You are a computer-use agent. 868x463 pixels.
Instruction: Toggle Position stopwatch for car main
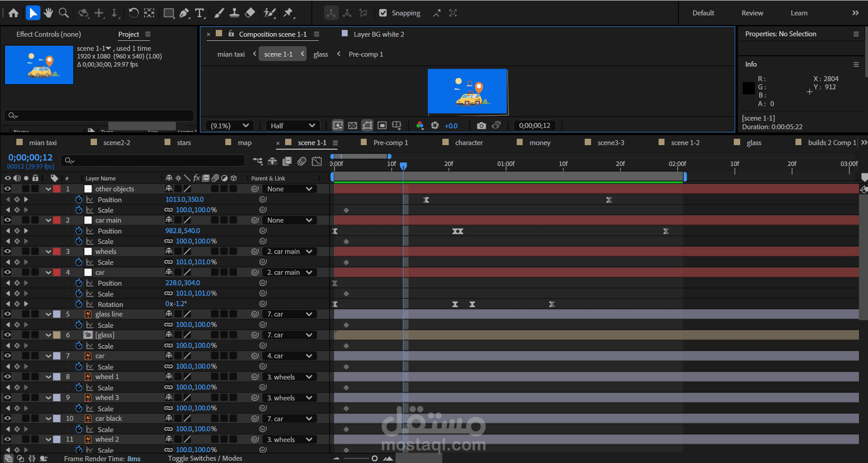(79, 231)
